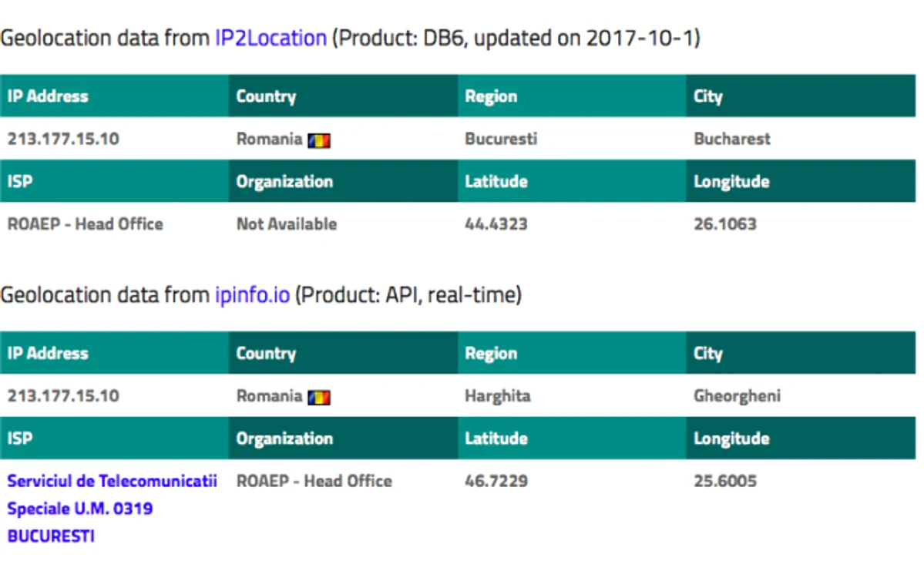
Task: Click the Harghita region value
Action: point(498,396)
